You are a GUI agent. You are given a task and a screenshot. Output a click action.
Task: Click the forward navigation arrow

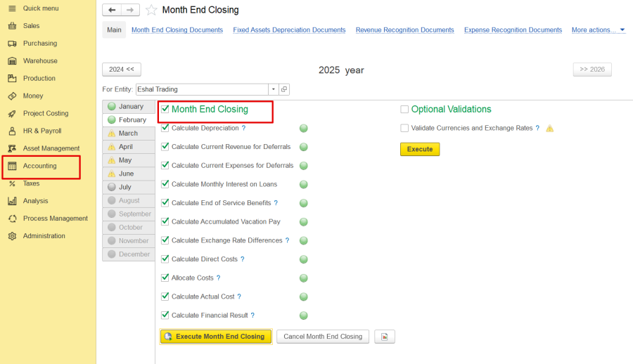click(x=130, y=10)
